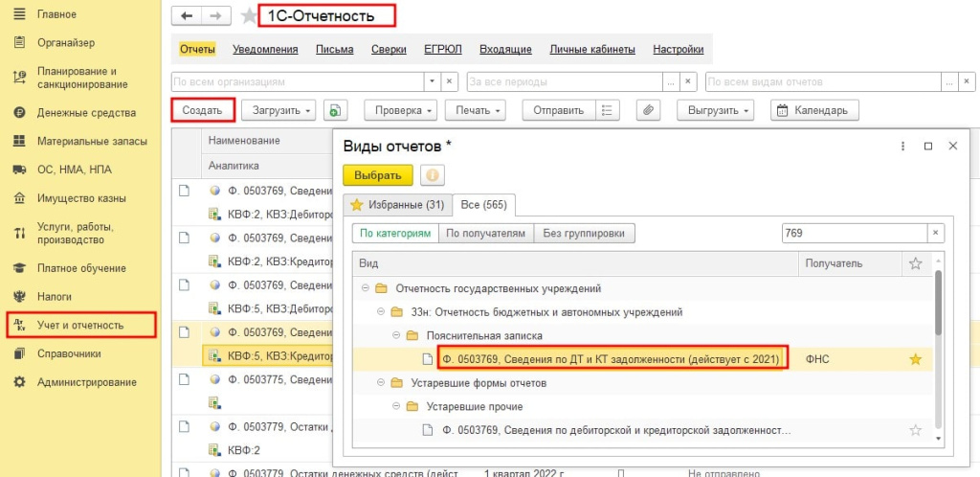Switch to the Письма tab
Screen dimensions: 980x477
click(x=334, y=50)
